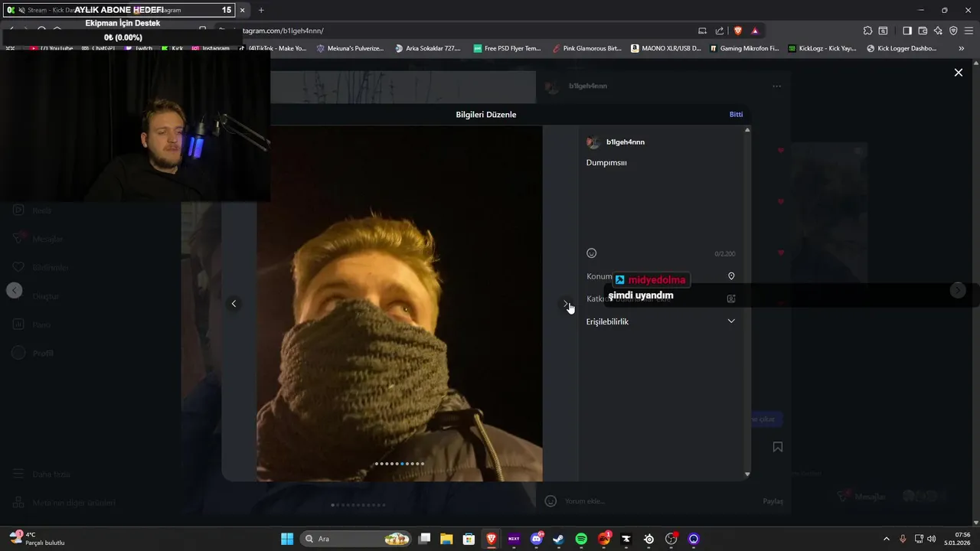Click the screen cast icon in address bar
Viewport: 980px width, 551px height.
pyautogui.click(x=702, y=31)
